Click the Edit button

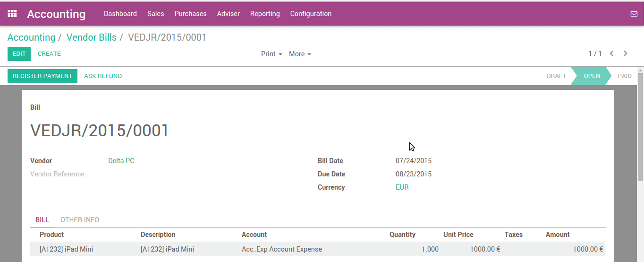click(x=19, y=54)
